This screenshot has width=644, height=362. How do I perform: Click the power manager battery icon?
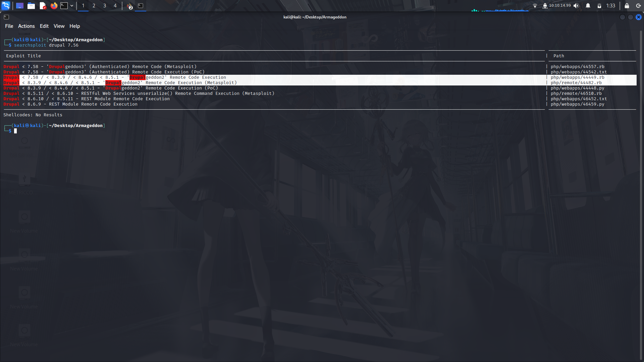[599, 5]
